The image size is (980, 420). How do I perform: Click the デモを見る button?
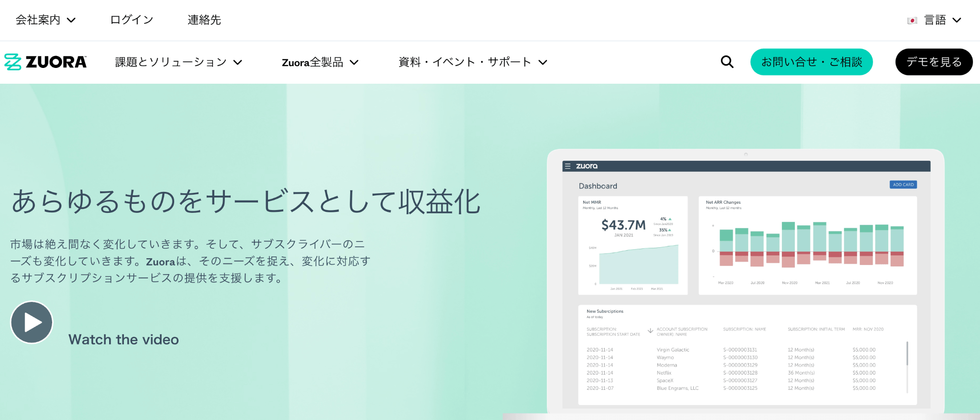(934, 62)
